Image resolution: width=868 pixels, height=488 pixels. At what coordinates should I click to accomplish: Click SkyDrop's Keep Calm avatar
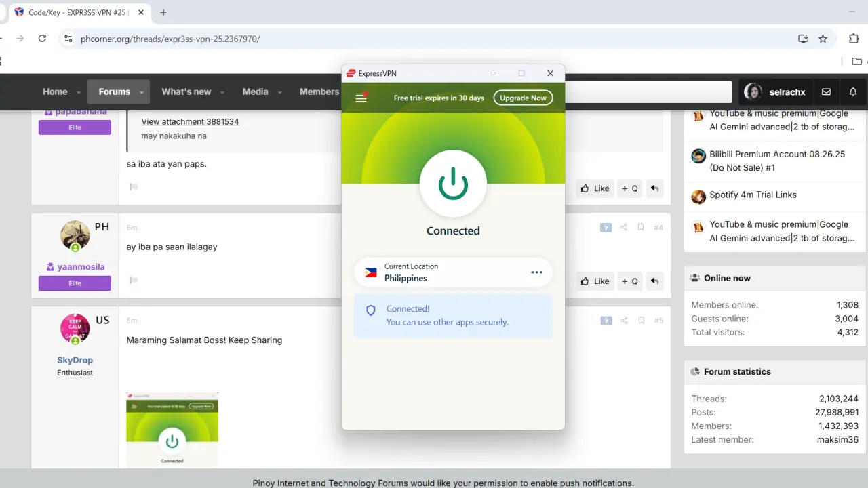[75, 329]
